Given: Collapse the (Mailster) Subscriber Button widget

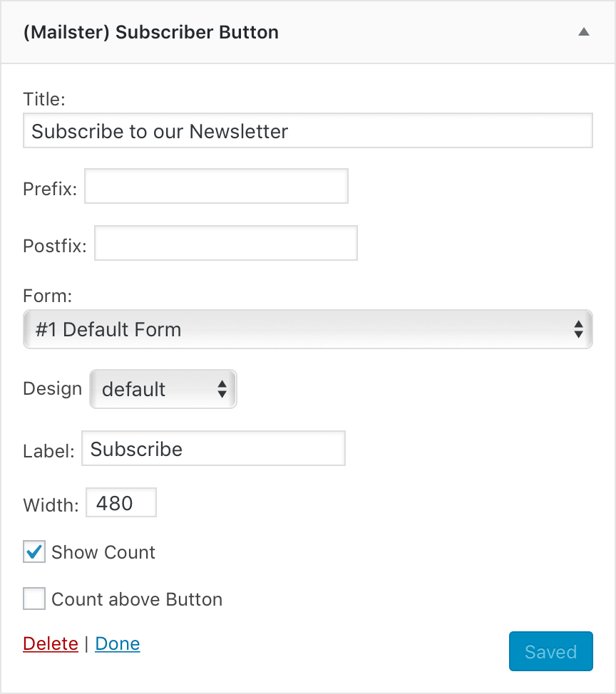Looking at the screenshot, I should tap(583, 32).
